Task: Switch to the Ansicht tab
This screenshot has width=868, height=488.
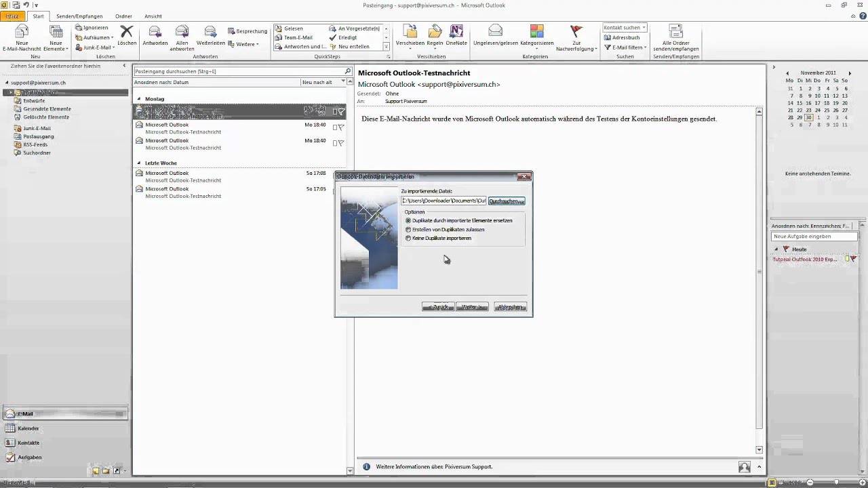Action: click(x=153, y=16)
